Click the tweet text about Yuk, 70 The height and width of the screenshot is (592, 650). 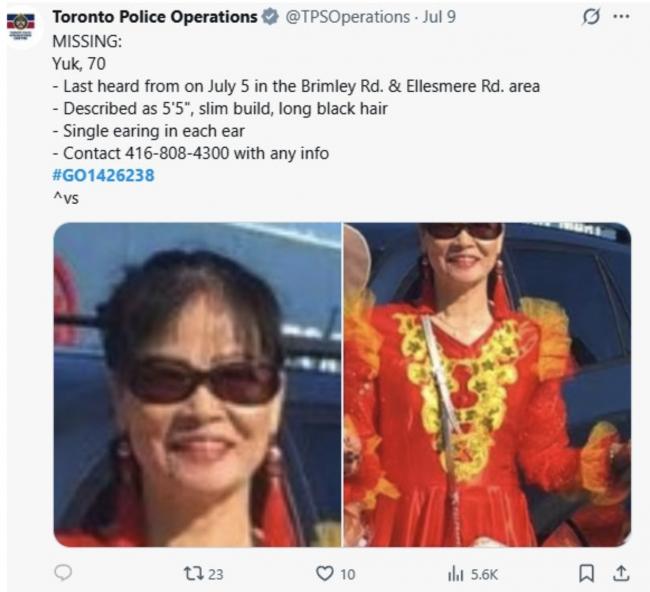(x=79, y=64)
